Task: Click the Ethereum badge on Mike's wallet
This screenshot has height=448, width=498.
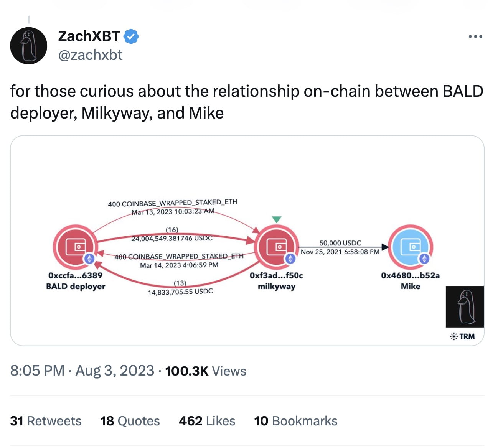Action: (424, 259)
